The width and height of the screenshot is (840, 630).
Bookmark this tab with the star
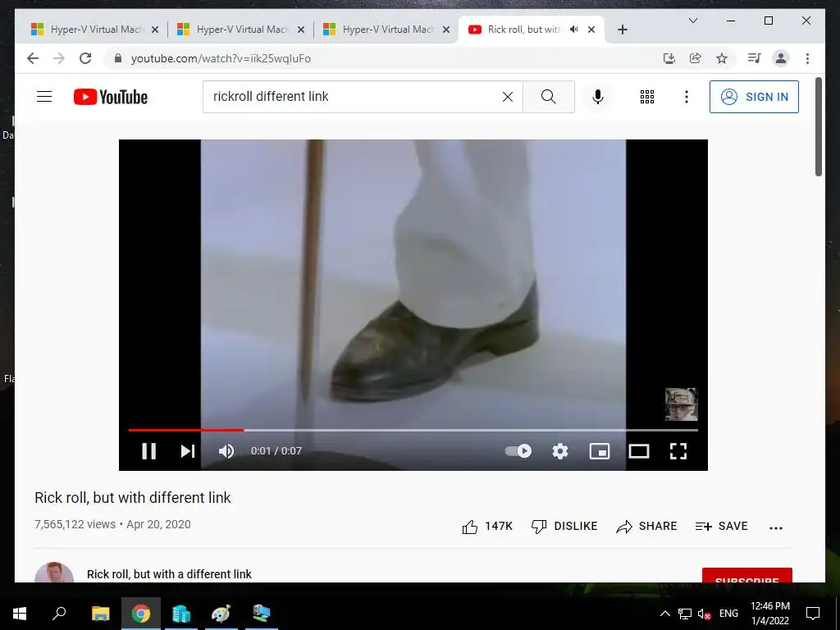722,58
